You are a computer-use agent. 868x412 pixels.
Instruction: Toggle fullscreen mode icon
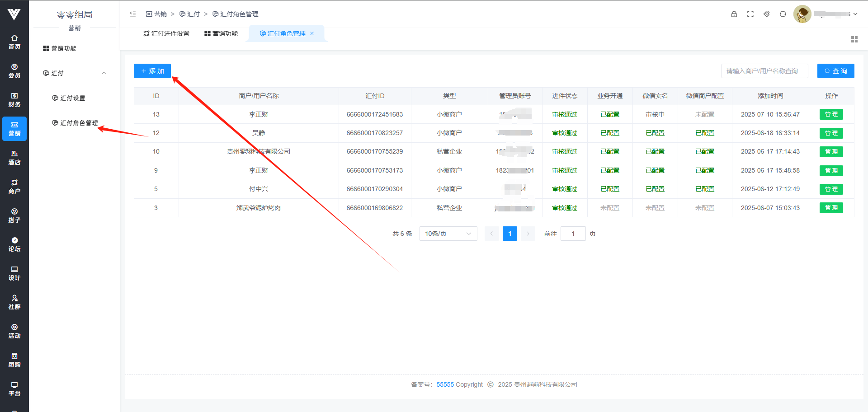pos(750,14)
